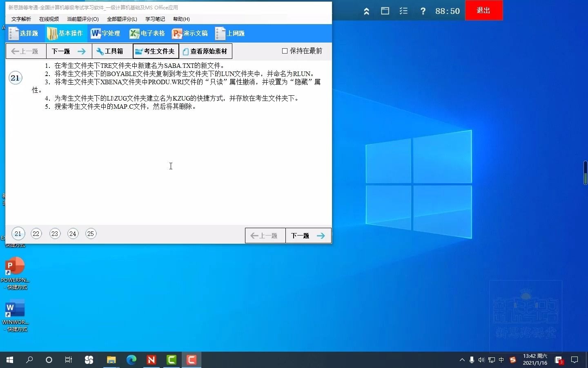Screen dimensions: 588x368
Task: Enable the 保持在最前 keep-on-top checkbox
Action: pos(285,51)
